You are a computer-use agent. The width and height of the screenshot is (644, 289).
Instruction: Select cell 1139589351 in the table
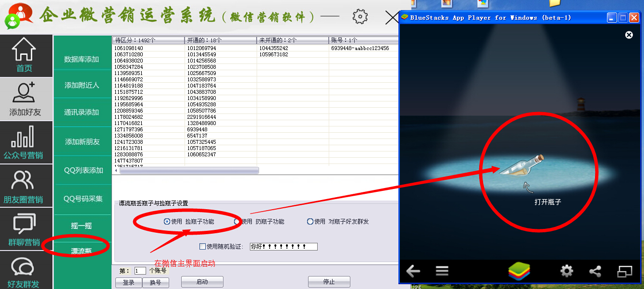(x=128, y=74)
